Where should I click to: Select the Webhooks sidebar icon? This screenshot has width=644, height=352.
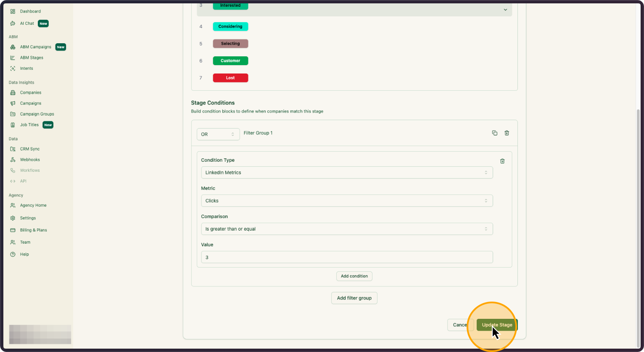pyautogui.click(x=13, y=159)
